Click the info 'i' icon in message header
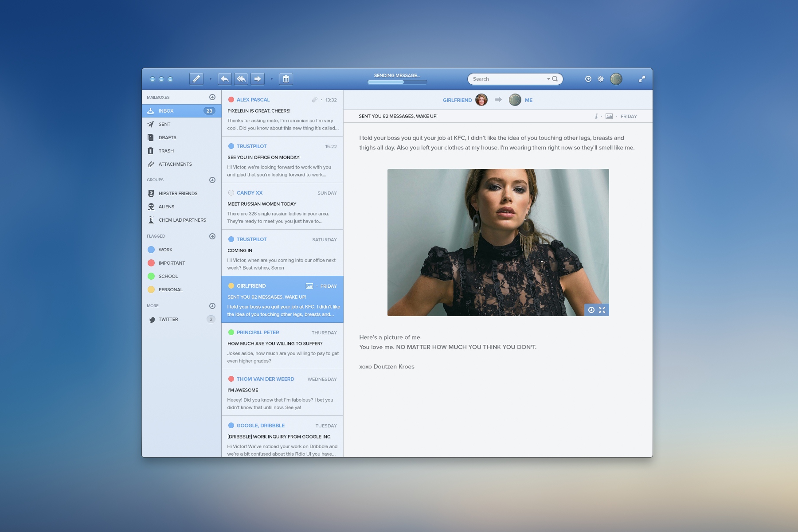 [596, 116]
